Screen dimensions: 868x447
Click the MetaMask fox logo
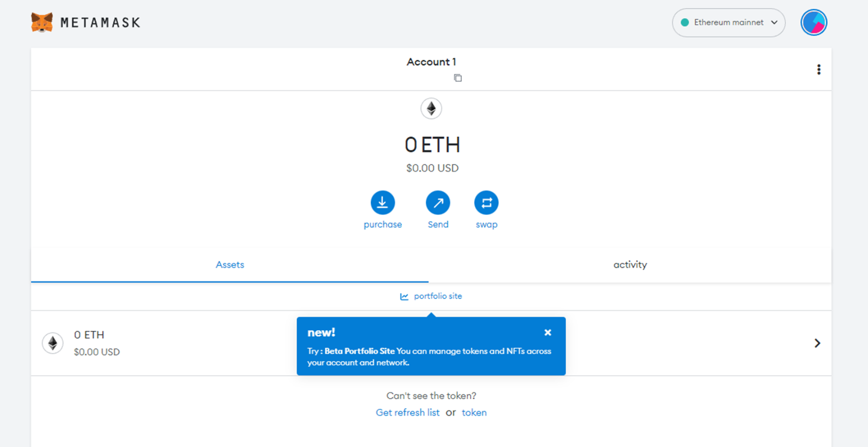(x=42, y=23)
